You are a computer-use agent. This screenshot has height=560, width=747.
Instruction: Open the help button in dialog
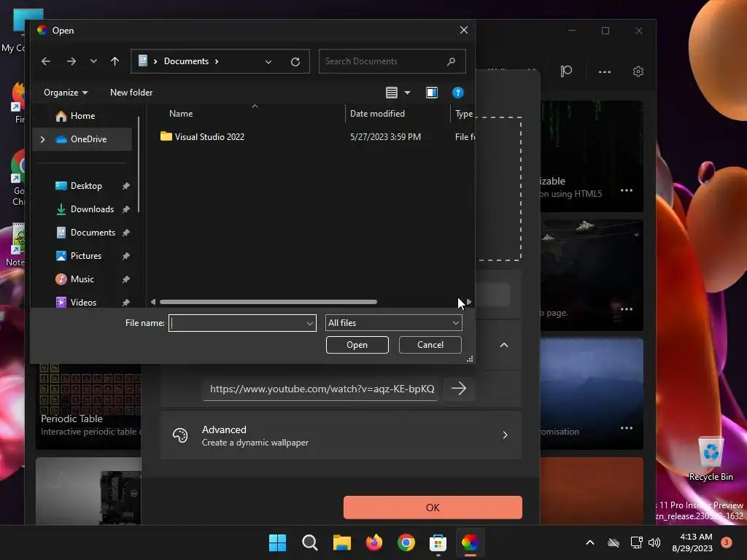pos(458,93)
